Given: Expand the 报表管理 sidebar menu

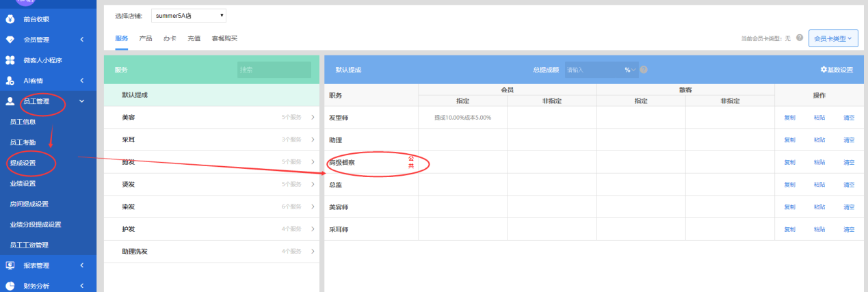Looking at the screenshot, I should [81, 265].
